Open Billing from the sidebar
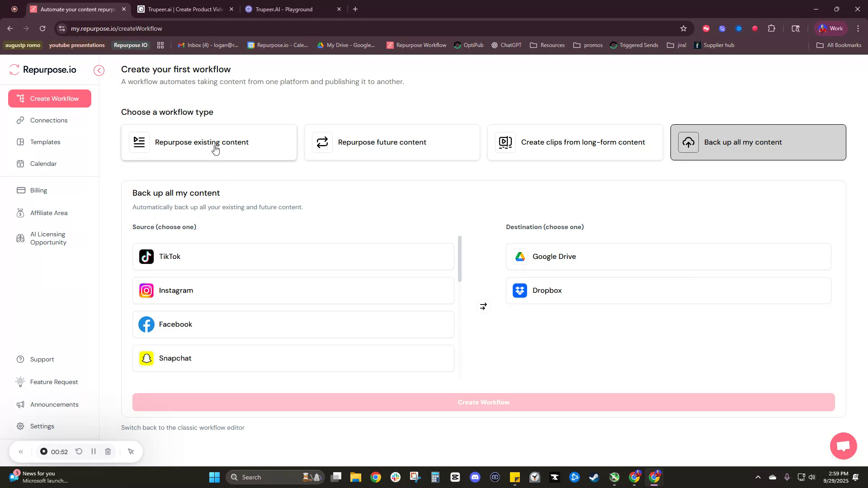This screenshot has width=868, height=488. (38, 190)
